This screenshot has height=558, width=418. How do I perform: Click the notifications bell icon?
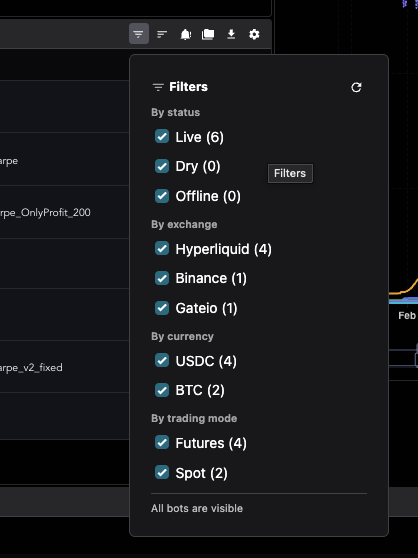coord(185,35)
